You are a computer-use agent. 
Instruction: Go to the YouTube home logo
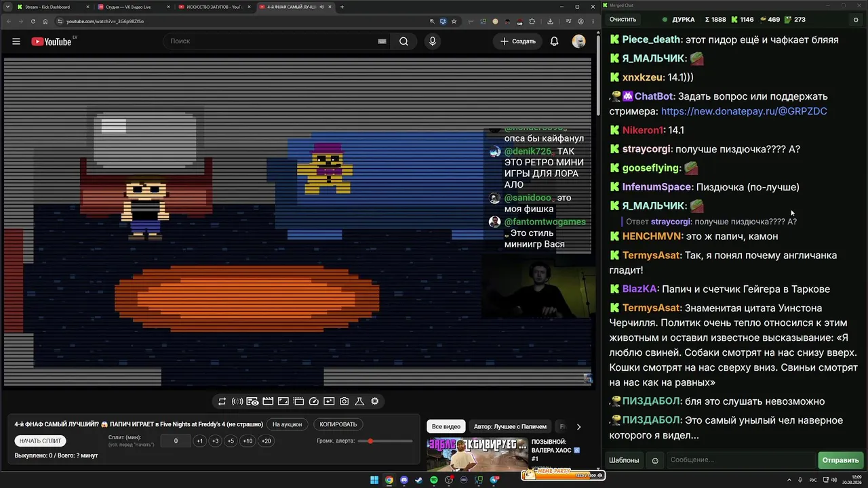pos(52,41)
